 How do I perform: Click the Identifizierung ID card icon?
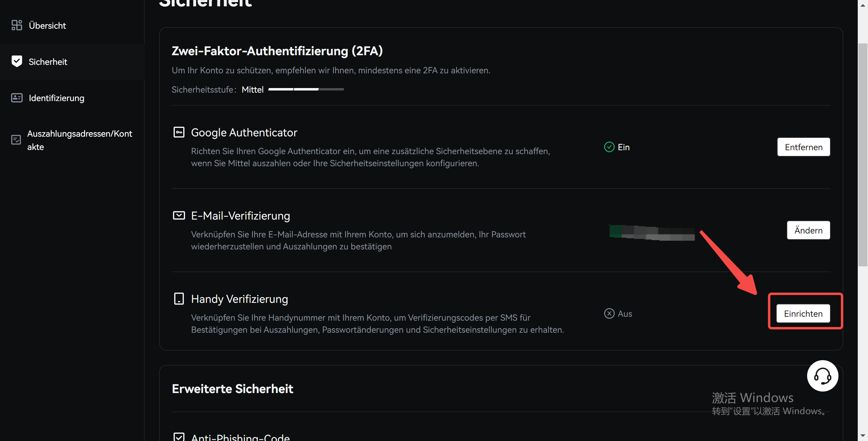[x=17, y=98]
